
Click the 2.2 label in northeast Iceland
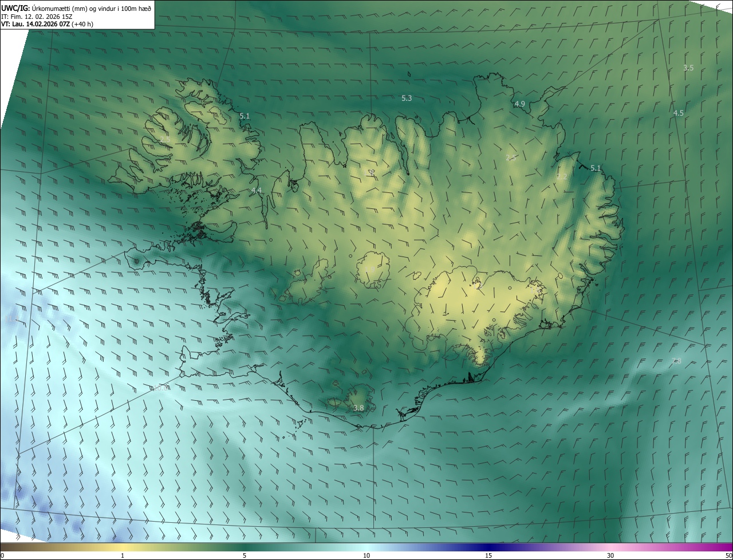[x=562, y=177]
